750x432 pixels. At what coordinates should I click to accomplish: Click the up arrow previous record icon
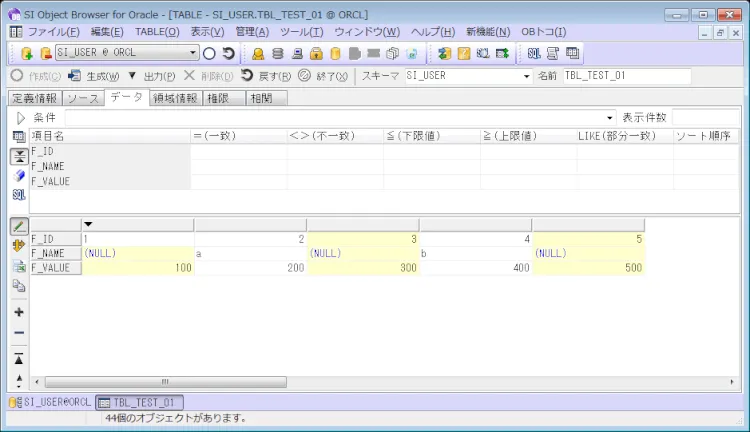click(x=19, y=380)
